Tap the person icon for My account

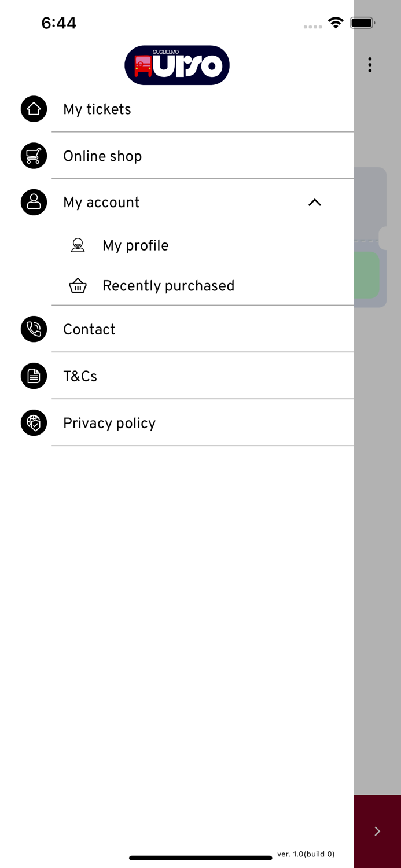[34, 203]
